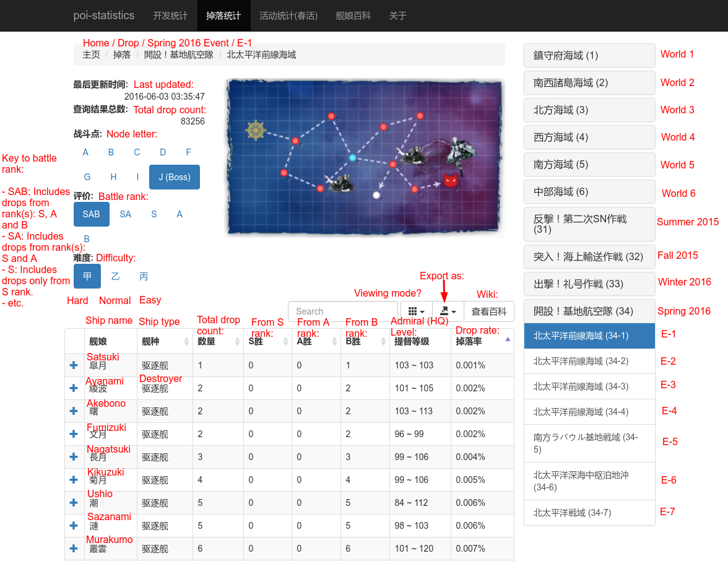
Task: Sort by B胜 column sort arrows
Action: pos(383,341)
